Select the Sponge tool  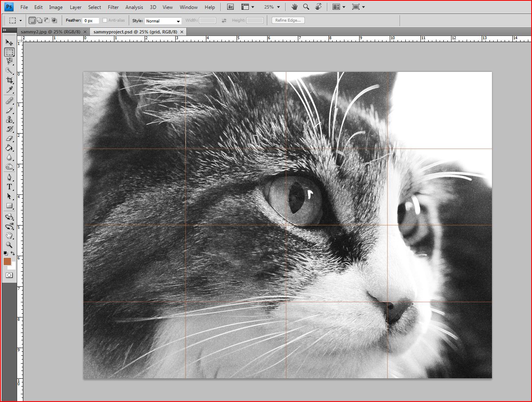[x=9, y=167]
